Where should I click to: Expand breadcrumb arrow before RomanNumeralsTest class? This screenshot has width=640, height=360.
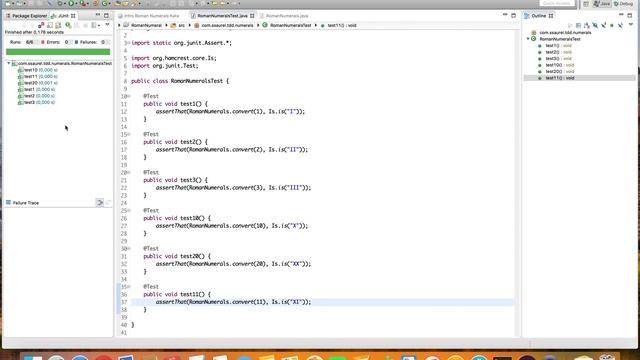pos(258,25)
